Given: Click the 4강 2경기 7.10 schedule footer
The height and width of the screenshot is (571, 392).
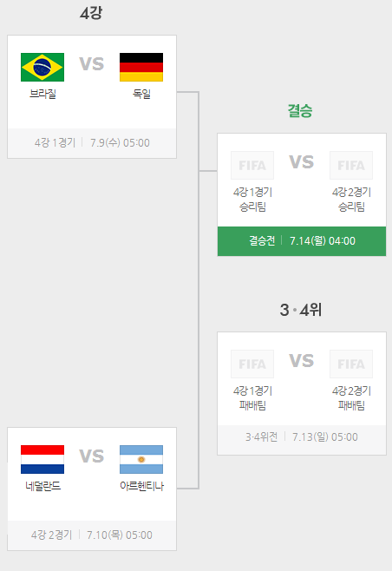Looking at the screenshot, I should tap(92, 535).
